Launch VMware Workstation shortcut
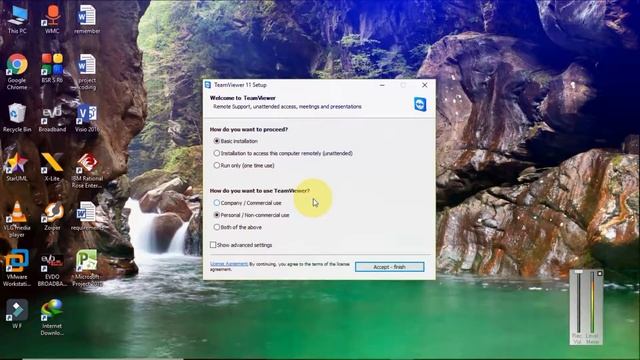Image resolution: width=640 pixels, height=360 pixels. (17, 268)
